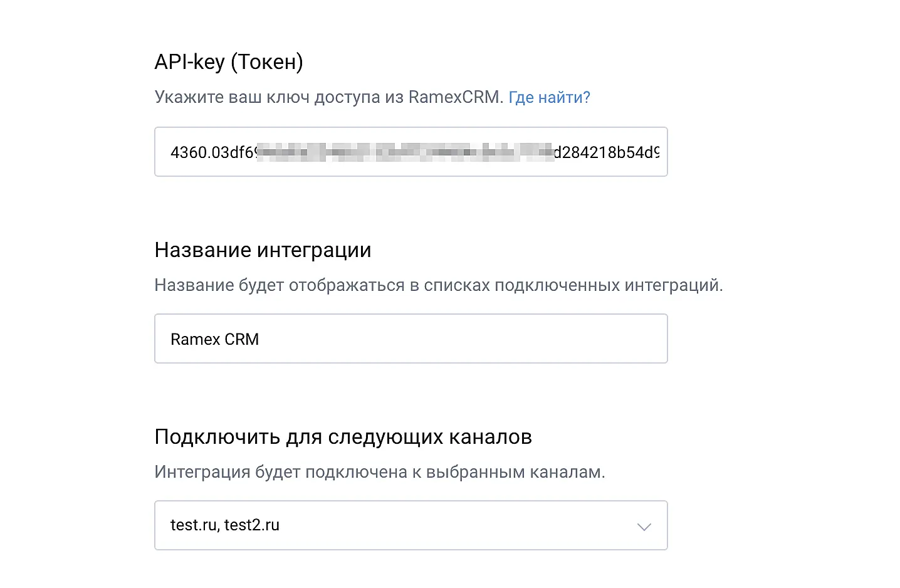This screenshot has height=588, width=900.
Task: Click the "test.ru" value in channels selector
Action: [x=194, y=525]
